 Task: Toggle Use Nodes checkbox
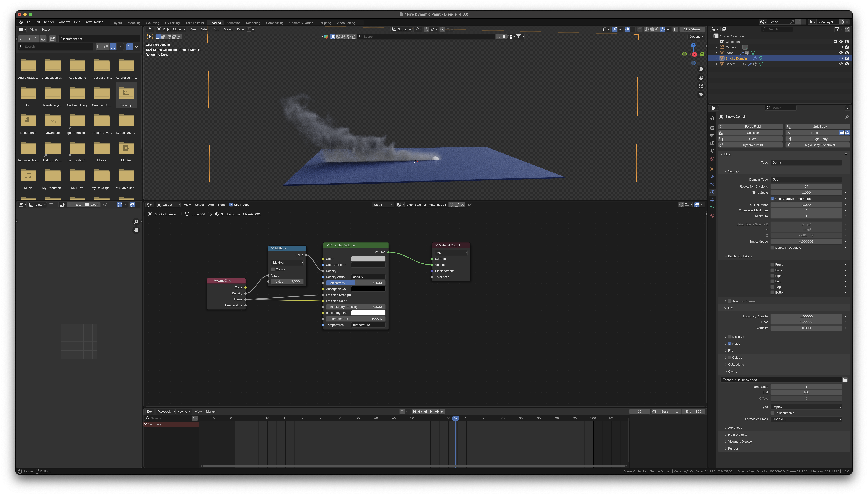[231, 205]
